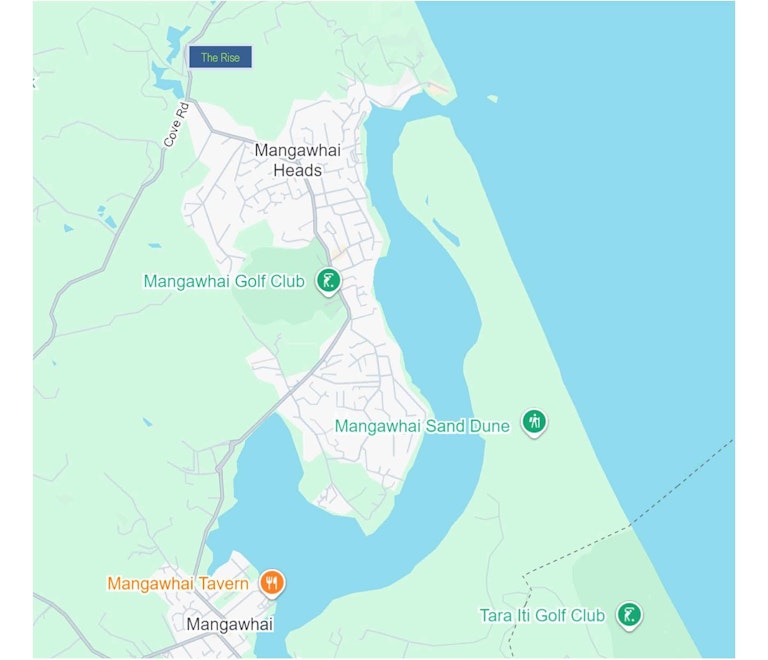Click the blue The Rise label box
This screenshot has width=768, height=660.
[220, 57]
